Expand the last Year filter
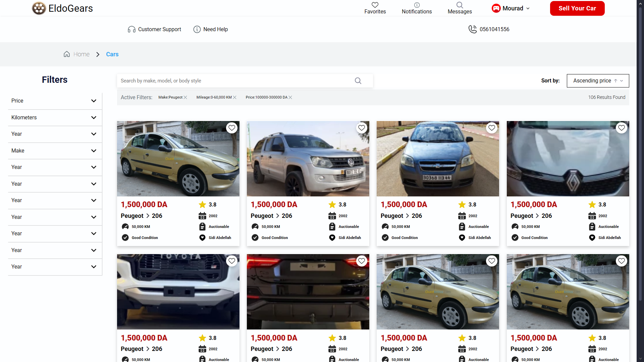 [55, 267]
